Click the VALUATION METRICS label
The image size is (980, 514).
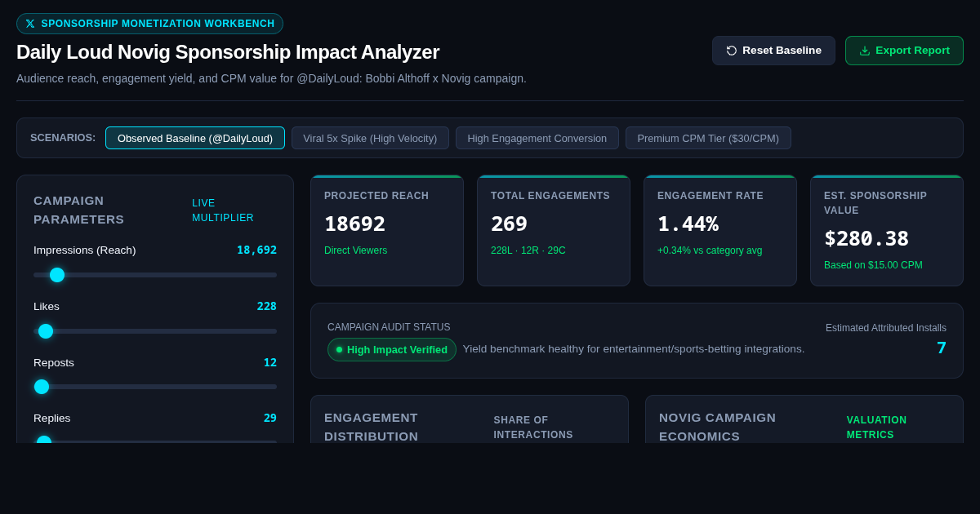[876, 428]
